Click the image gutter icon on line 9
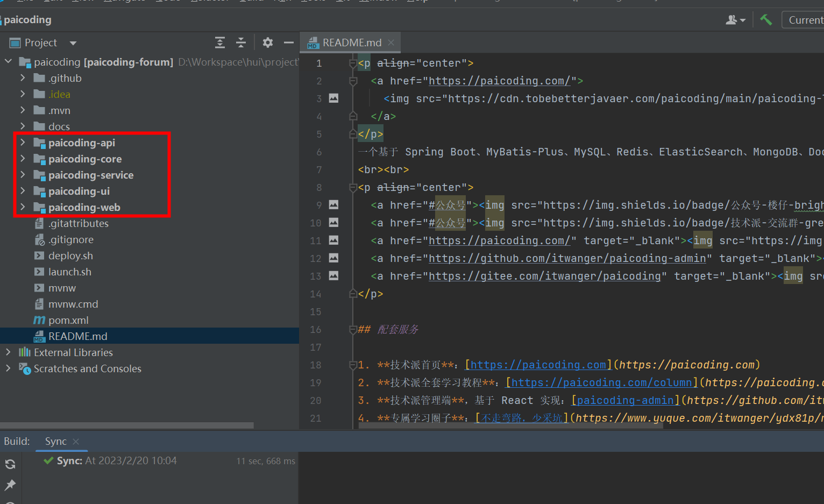824x504 pixels. tap(334, 205)
